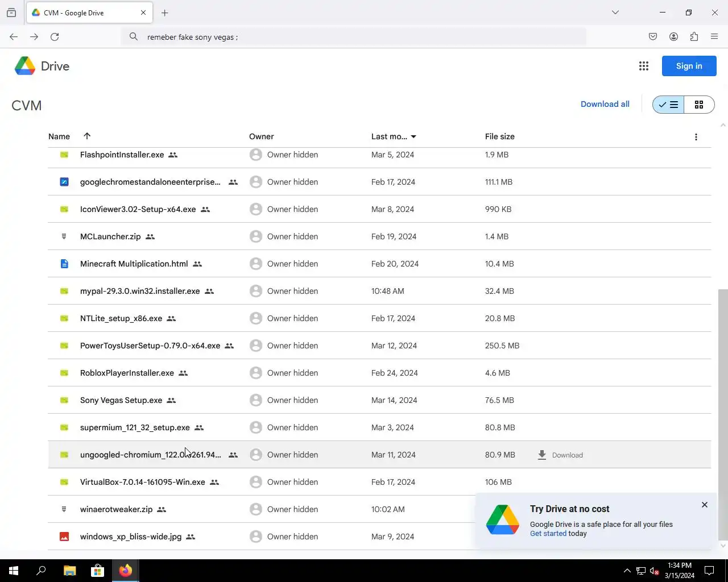This screenshot has height=582, width=728.
Task: Open the browser extensions puzzle icon
Action: 694,37
